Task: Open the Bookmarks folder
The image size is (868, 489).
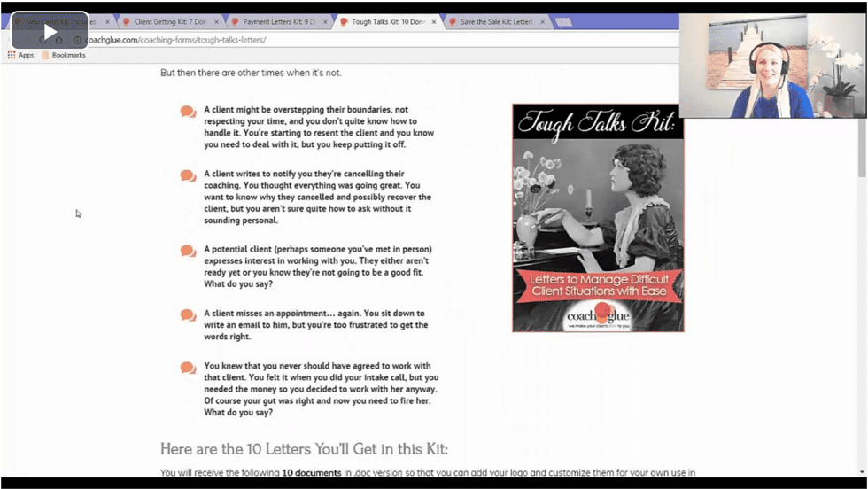Action: pos(64,55)
